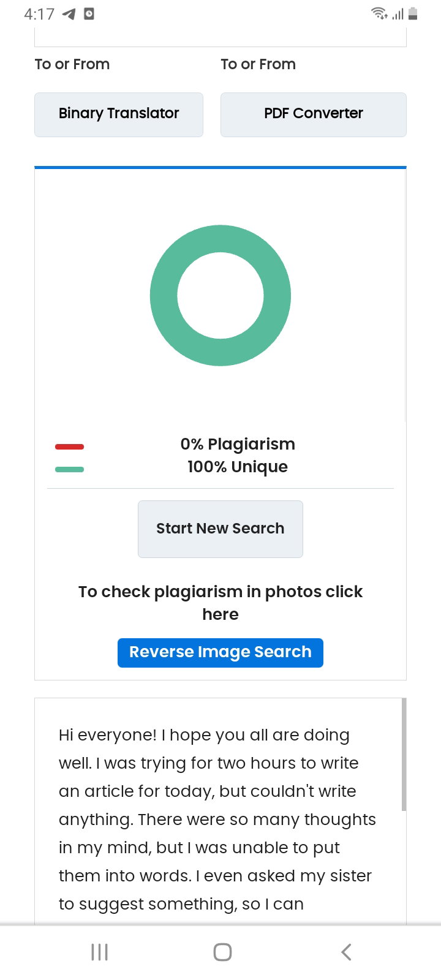This screenshot has width=441, height=980.
Task: Tap the 100% Unique result label
Action: (x=238, y=467)
